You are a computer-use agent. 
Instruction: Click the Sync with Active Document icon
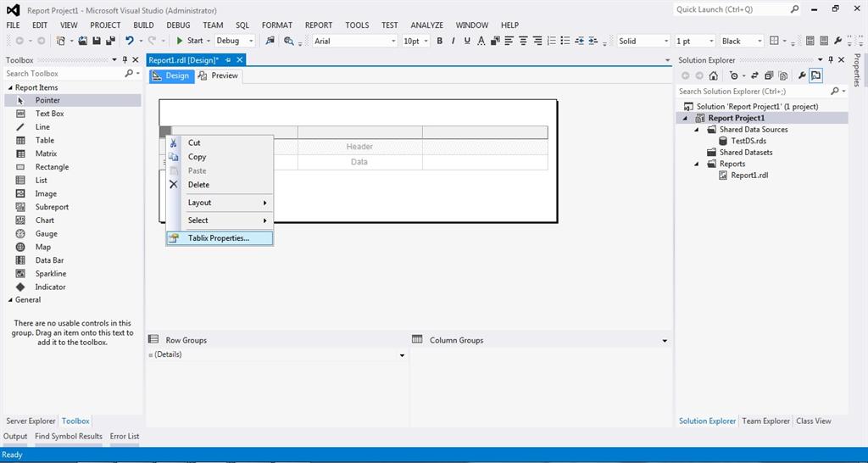tap(754, 75)
